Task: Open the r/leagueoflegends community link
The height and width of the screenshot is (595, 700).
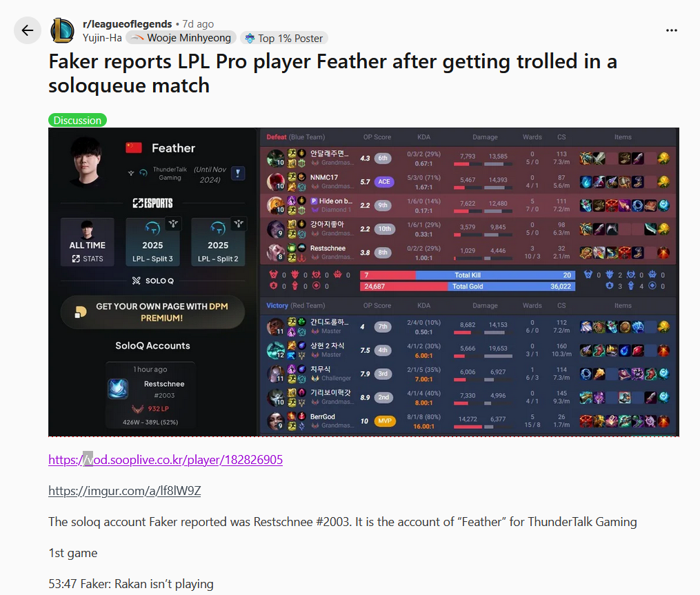Action: coord(127,23)
